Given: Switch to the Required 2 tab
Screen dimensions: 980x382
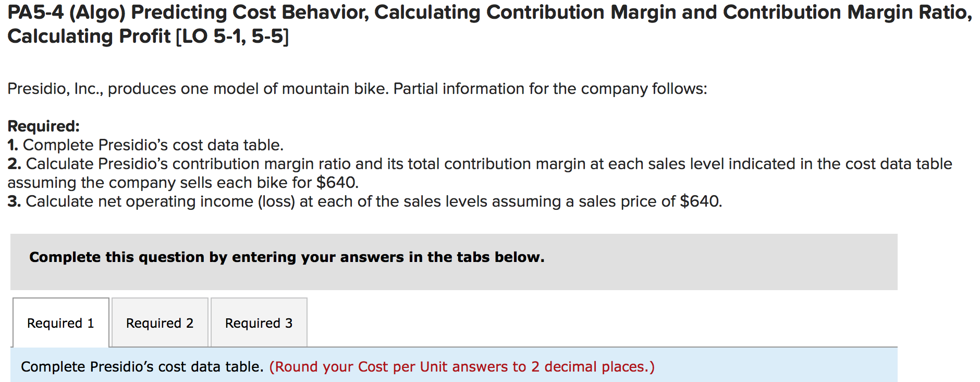Looking at the screenshot, I should [159, 323].
